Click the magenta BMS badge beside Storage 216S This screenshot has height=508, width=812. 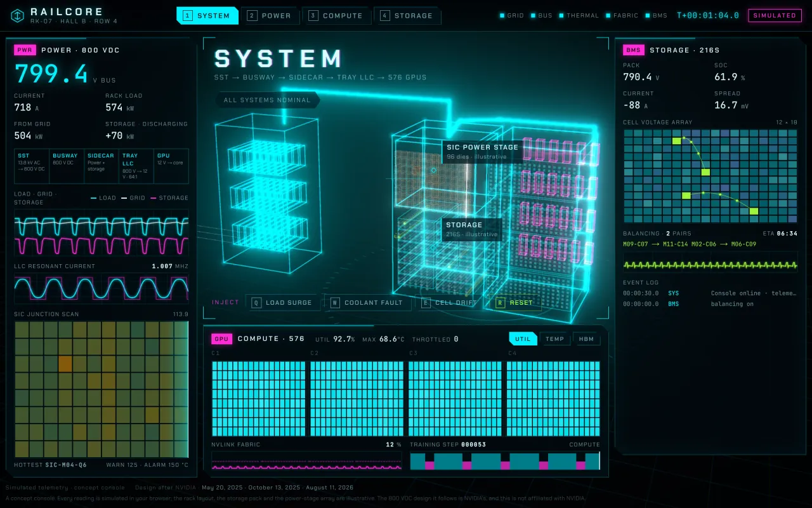coord(634,50)
